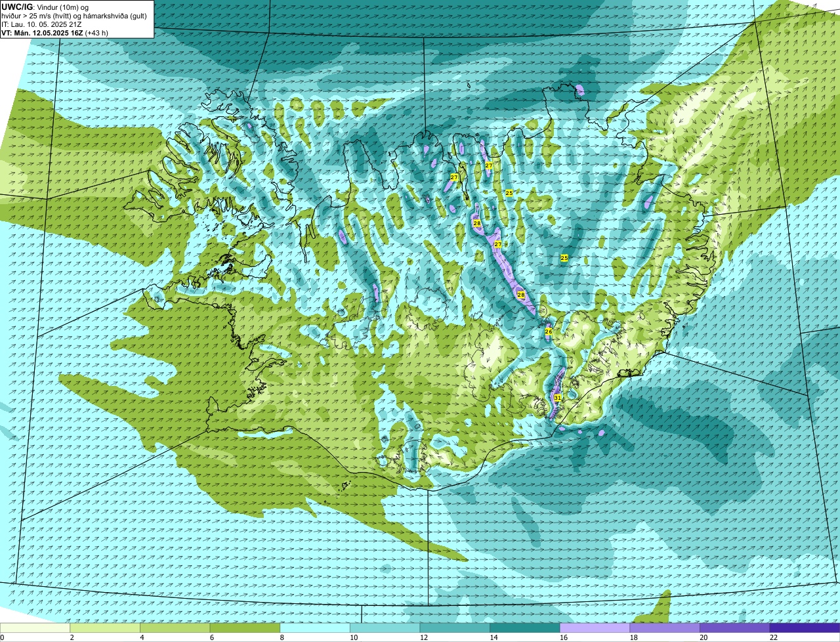Click the legend scale value 2
Image resolution: width=840 pixels, height=642 pixels.
point(72,637)
